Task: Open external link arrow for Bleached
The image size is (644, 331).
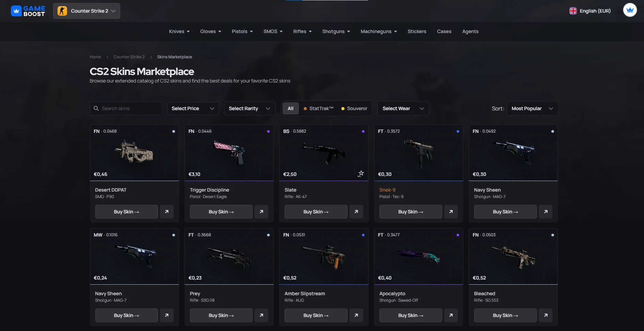Action: (546, 315)
